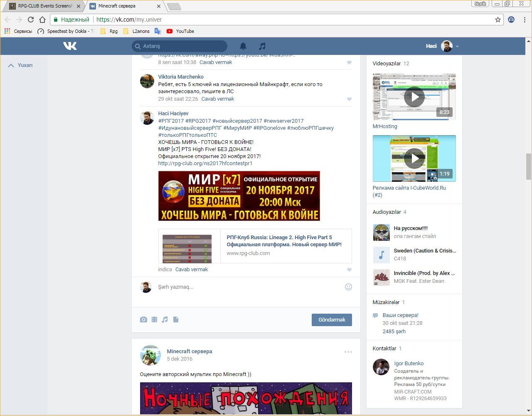
Task: Click the Göndərmək send button
Action: coord(332,320)
